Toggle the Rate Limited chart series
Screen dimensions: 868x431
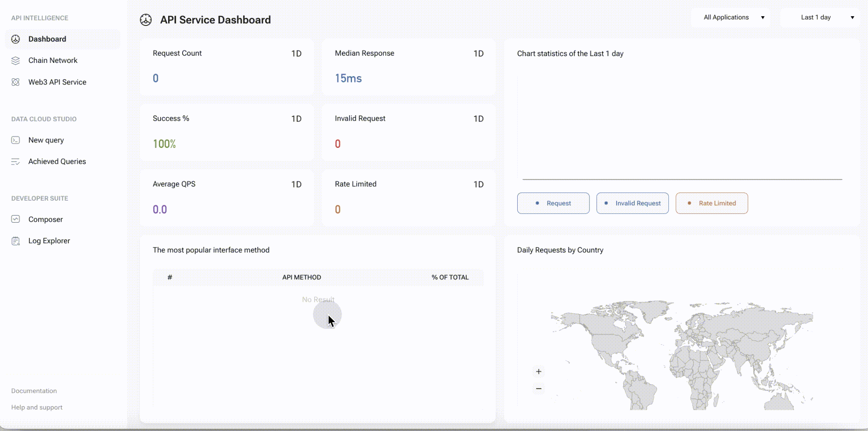(x=711, y=203)
